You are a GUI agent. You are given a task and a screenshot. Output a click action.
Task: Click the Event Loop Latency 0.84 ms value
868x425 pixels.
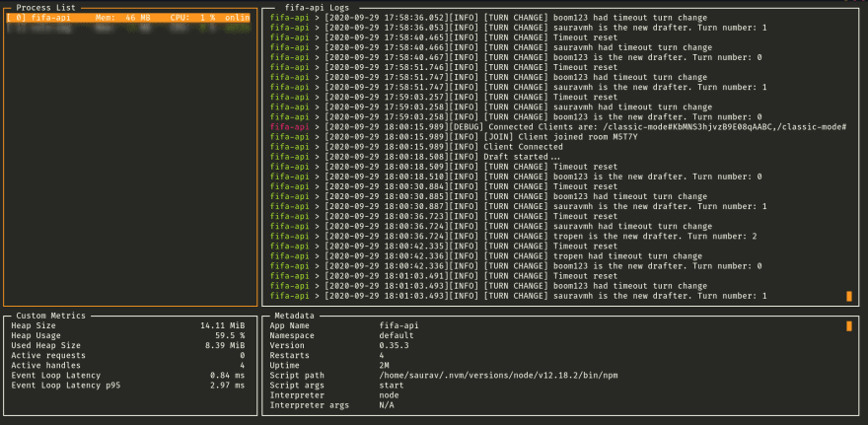228,375
